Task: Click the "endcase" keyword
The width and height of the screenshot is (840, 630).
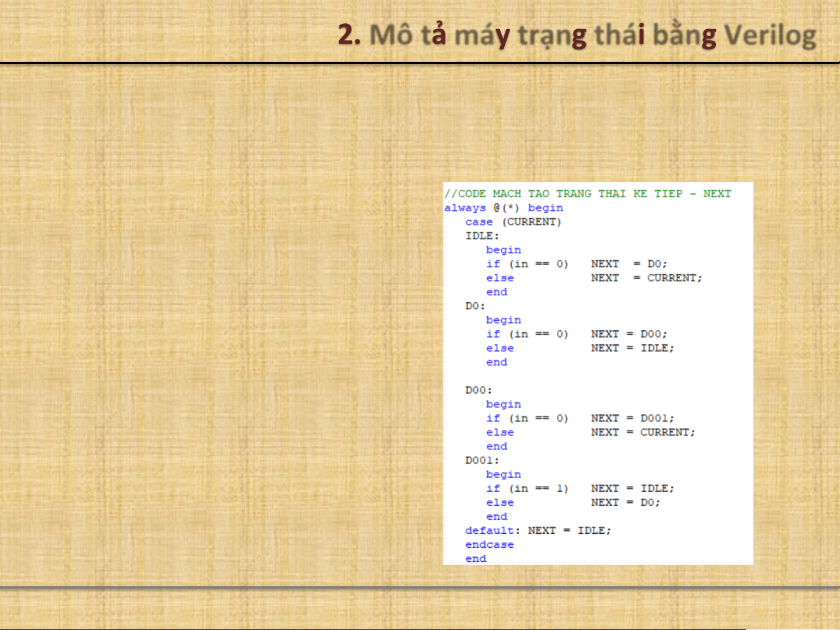Action: click(x=490, y=544)
